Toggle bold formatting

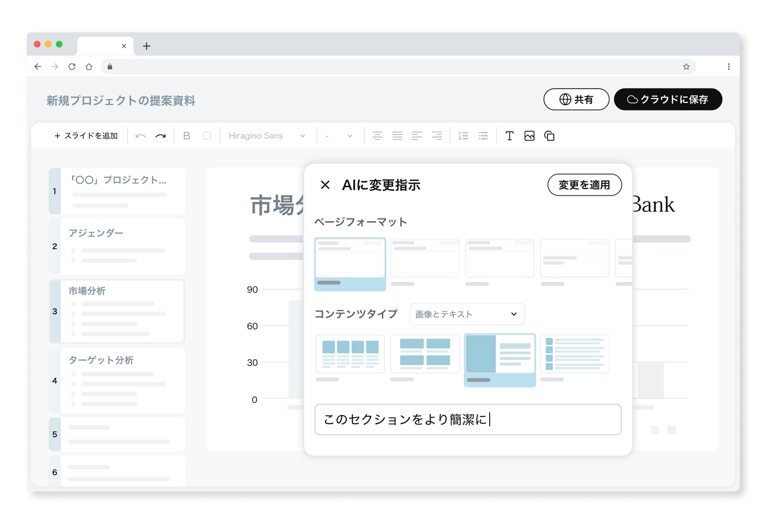tap(187, 136)
